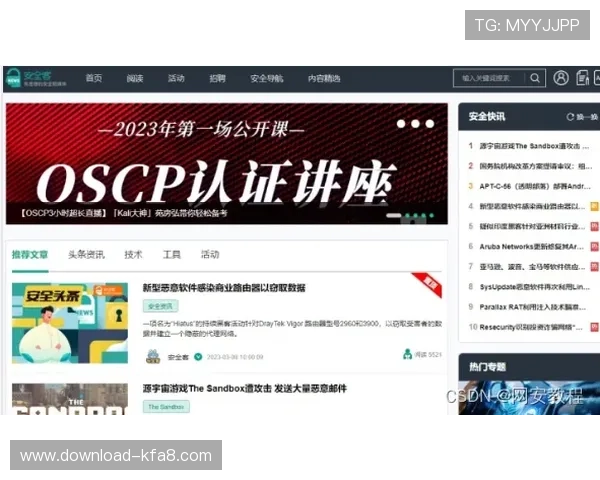Click the article date 2023-03-08

coord(235,357)
